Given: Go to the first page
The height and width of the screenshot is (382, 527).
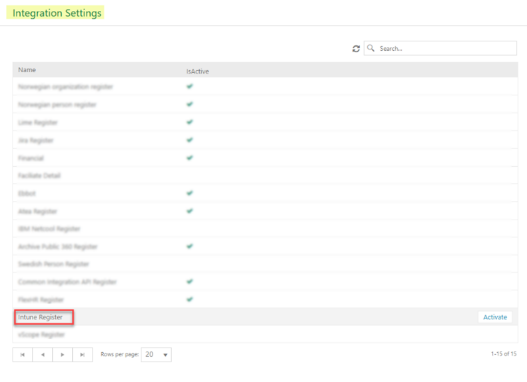Looking at the screenshot, I should (x=23, y=355).
